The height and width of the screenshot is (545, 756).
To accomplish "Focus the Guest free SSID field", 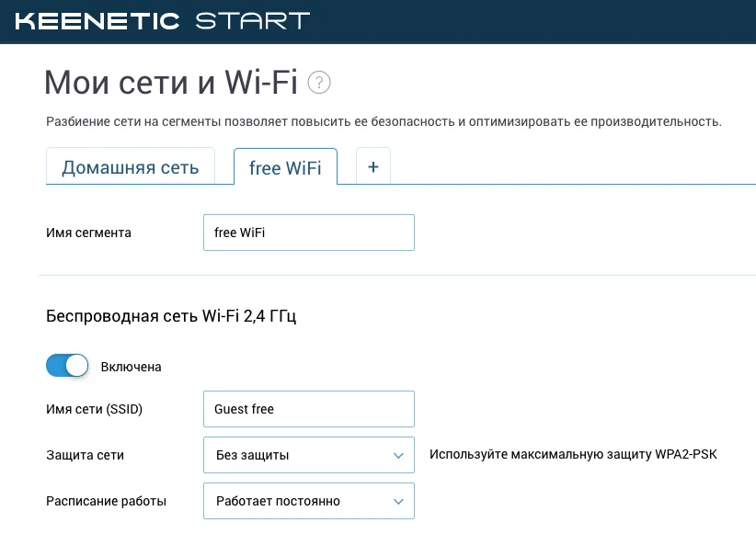I will coord(309,409).
